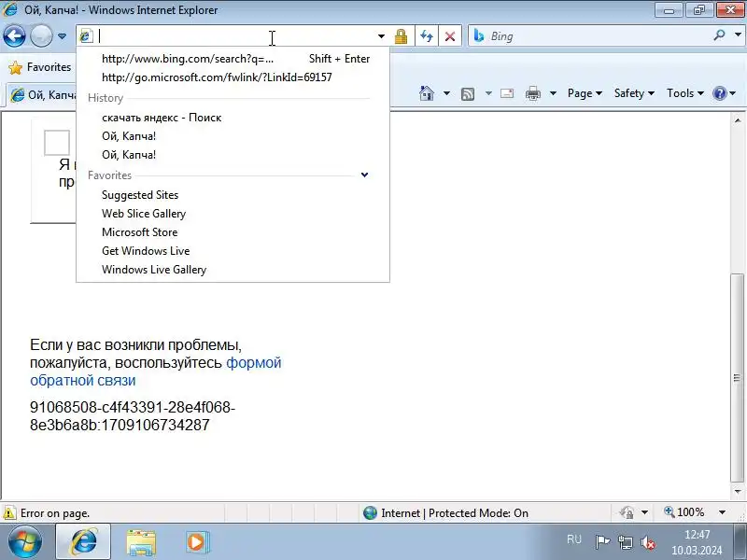Select Microsoft Store favorite
The width and height of the screenshot is (747, 560).
(233, 232)
